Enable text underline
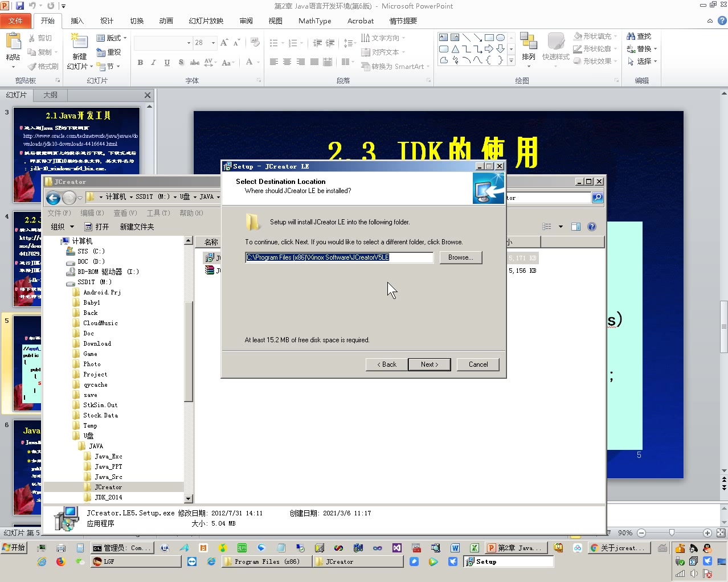This screenshot has height=582, width=728. [166, 63]
